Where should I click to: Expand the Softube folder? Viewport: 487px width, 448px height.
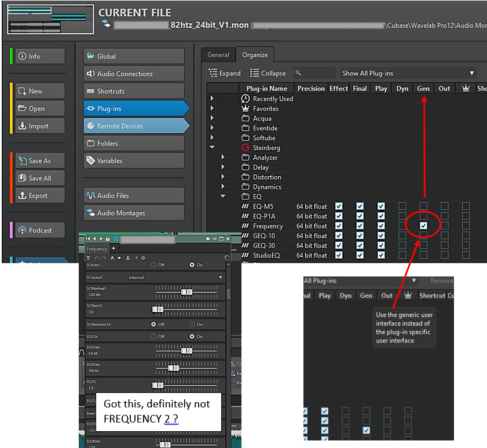212,138
